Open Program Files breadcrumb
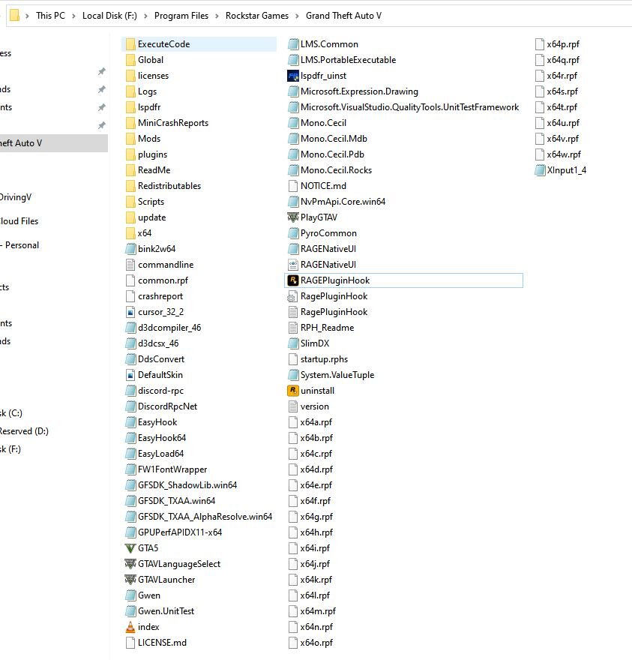632x672 pixels. coord(181,16)
